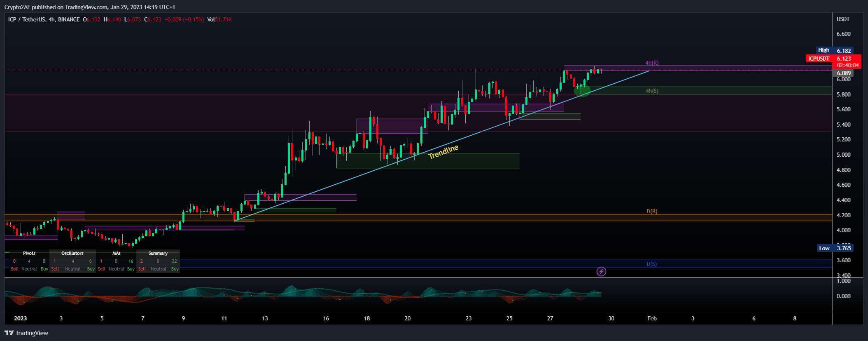The width and height of the screenshot is (868, 341).
Task: Click the TradingView logo at the bottom
Action: 26,333
